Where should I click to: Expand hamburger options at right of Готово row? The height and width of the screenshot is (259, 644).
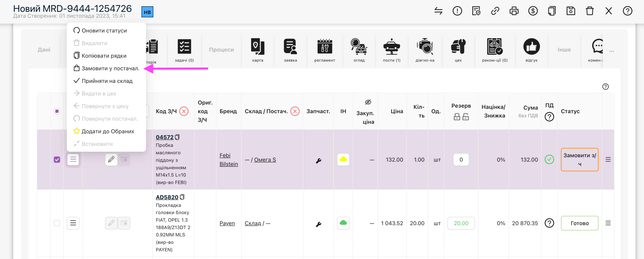point(608,223)
